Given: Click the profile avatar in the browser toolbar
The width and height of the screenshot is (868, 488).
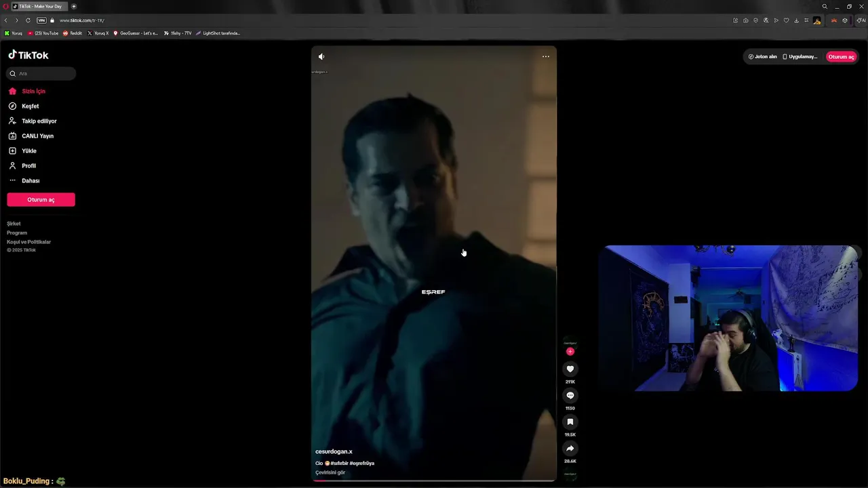Looking at the screenshot, I should (816, 20).
